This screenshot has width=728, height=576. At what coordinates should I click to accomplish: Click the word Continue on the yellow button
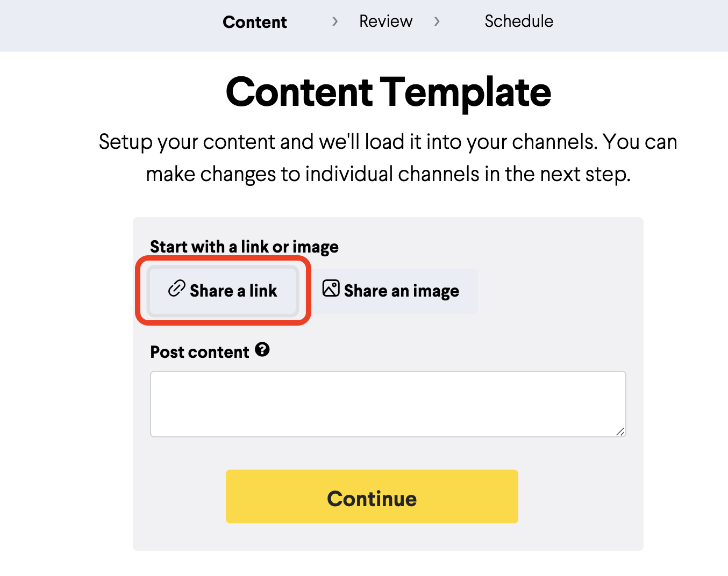click(x=372, y=499)
